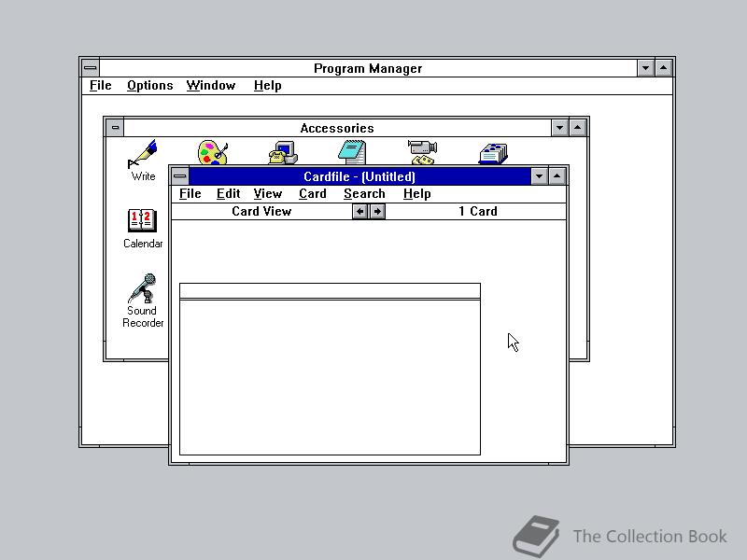Image resolution: width=747 pixels, height=560 pixels.
Task: Open Cardfile Help menu
Action: tap(416, 194)
